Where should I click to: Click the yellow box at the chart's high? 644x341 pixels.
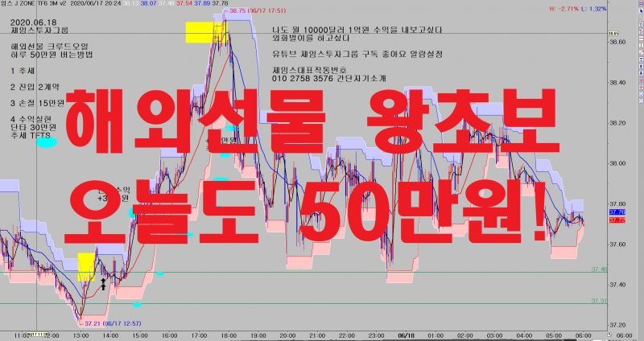205,32
